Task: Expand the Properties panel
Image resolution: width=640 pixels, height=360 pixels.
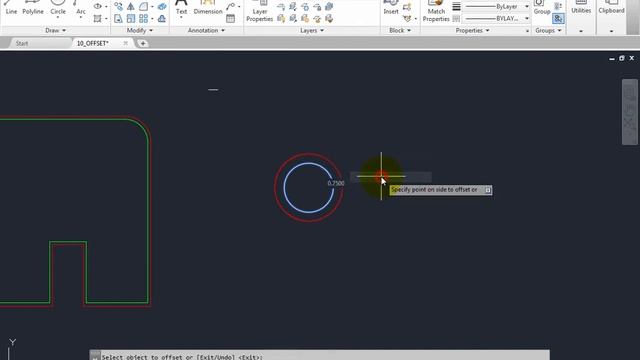Action: [472, 31]
